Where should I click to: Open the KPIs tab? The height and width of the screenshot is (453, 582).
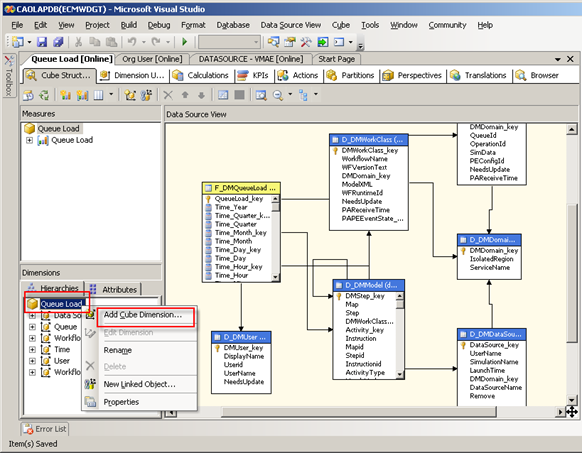[253, 75]
